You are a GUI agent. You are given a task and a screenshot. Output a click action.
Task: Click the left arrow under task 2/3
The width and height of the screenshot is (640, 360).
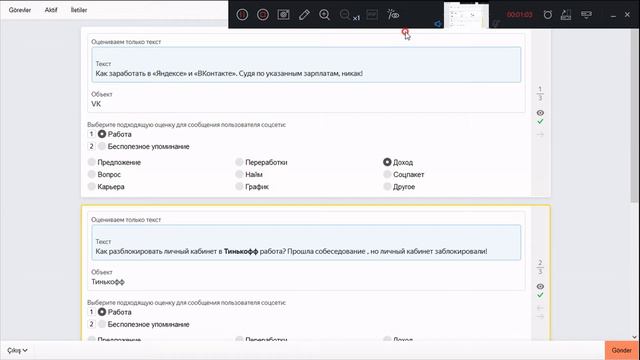pyautogui.click(x=540, y=308)
